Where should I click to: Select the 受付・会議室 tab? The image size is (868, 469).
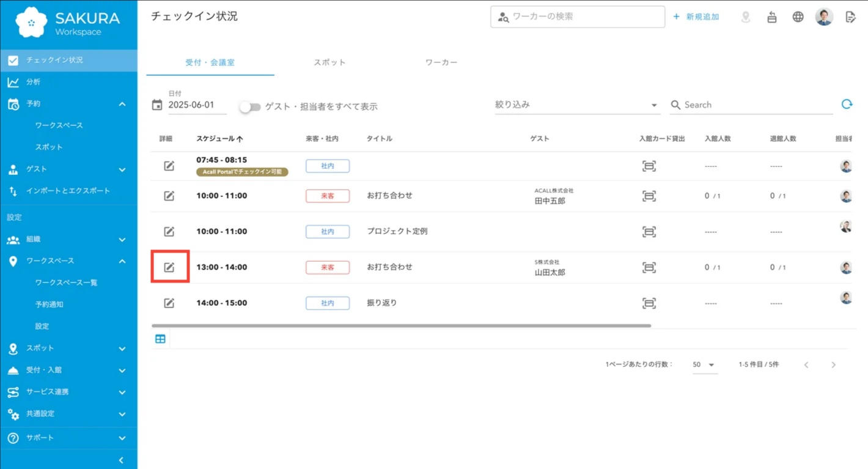[x=210, y=62]
